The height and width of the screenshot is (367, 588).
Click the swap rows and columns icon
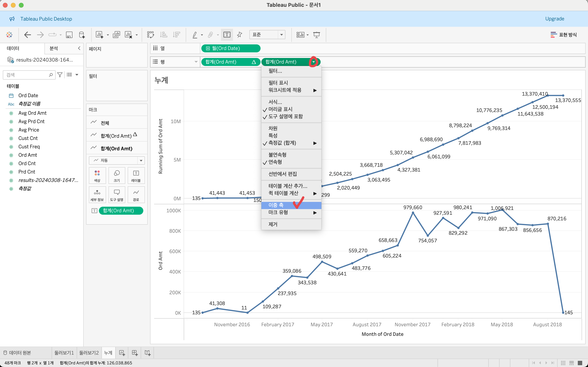150,35
